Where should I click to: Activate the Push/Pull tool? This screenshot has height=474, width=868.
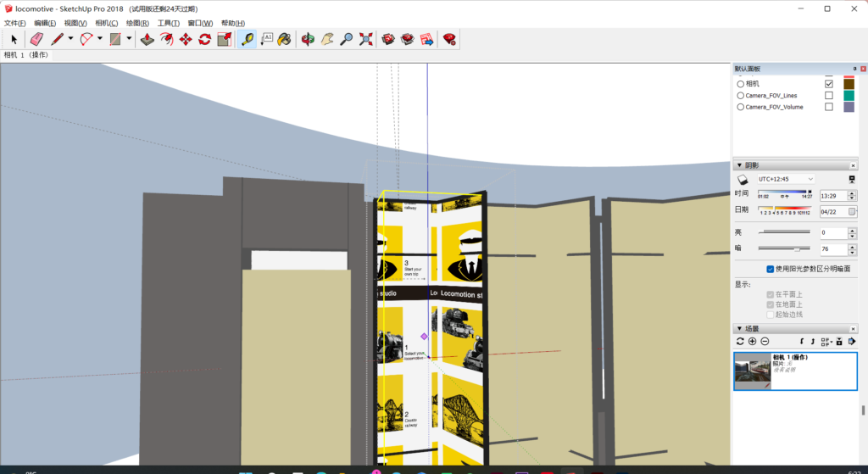[147, 39]
